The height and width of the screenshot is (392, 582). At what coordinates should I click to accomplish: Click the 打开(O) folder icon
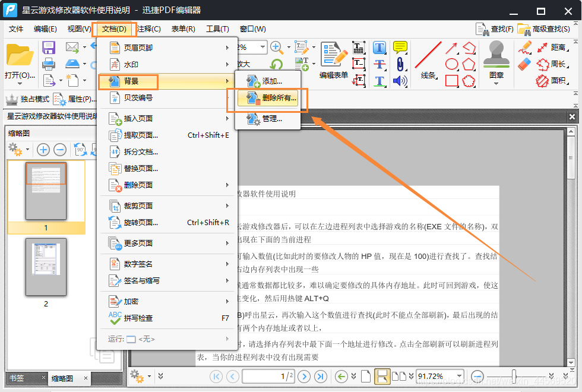[x=20, y=56]
